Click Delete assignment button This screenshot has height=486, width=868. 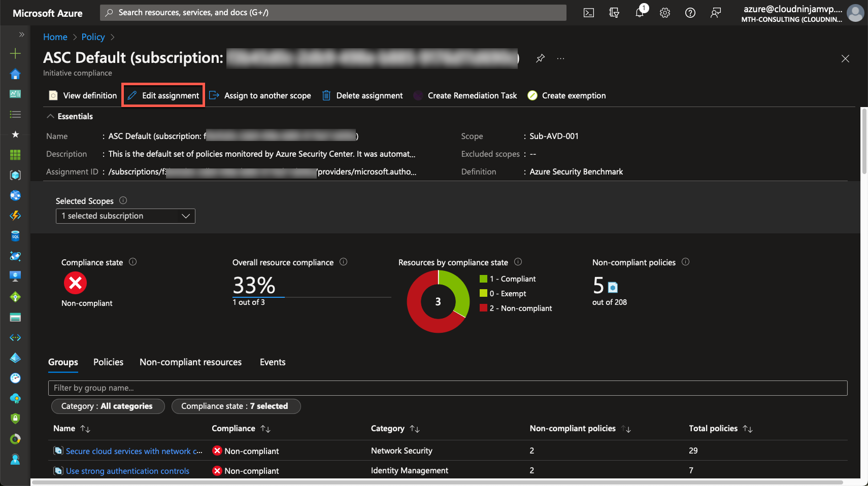click(x=362, y=95)
